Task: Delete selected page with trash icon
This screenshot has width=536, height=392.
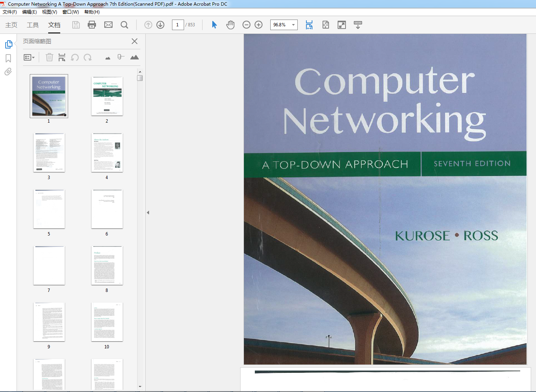Action: coord(49,57)
